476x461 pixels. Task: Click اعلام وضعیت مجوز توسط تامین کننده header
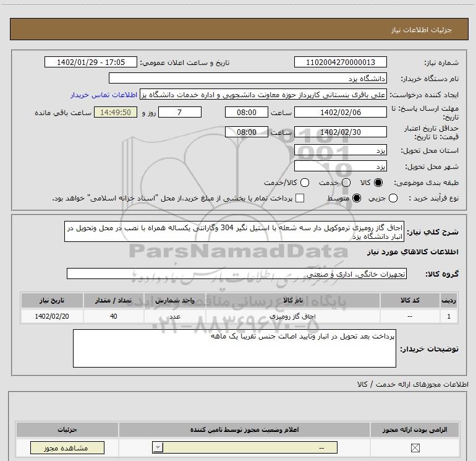coord(244,429)
